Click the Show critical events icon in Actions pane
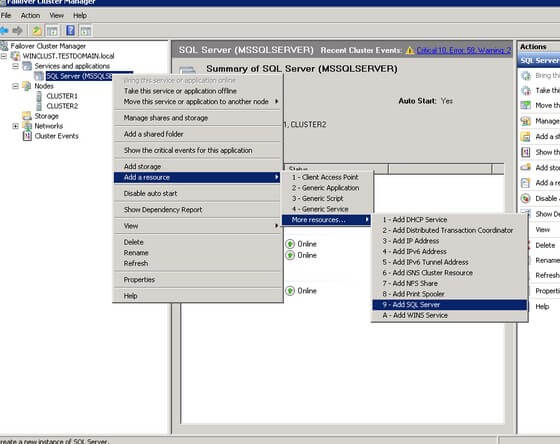This screenshot has width=560, height=444. click(x=526, y=152)
